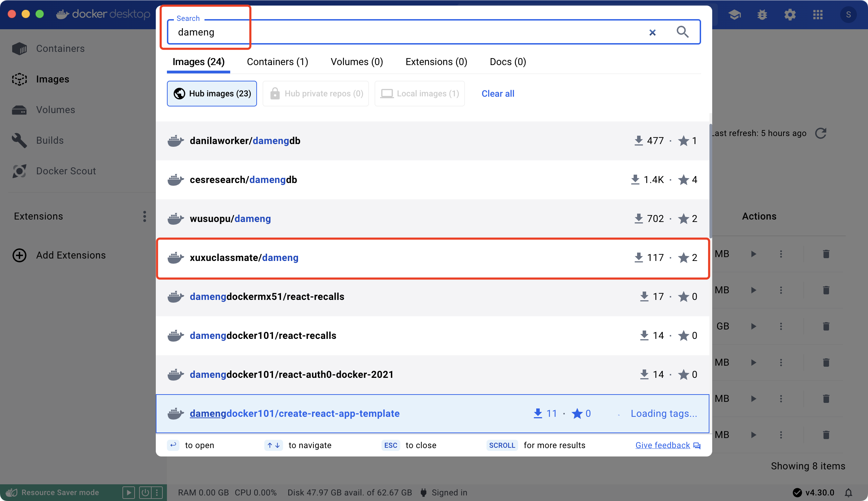This screenshot has height=501, width=868.
Task: Delete the image in the last Actions row
Action: pyautogui.click(x=826, y=435)
